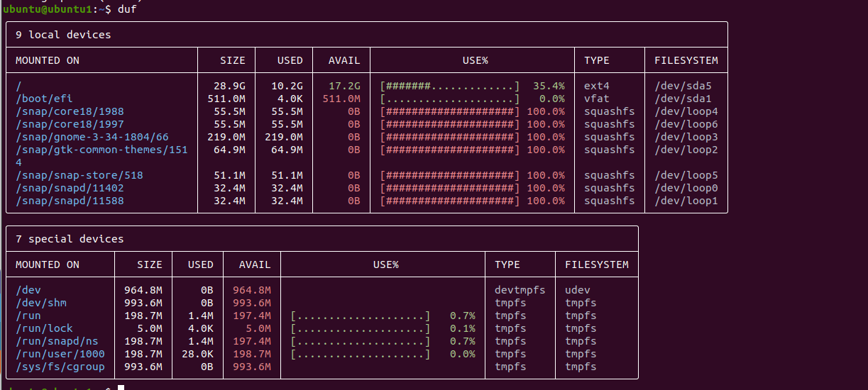Click the "duf" command text
Viewport: 868px width, 390px height.
(126, 9)
